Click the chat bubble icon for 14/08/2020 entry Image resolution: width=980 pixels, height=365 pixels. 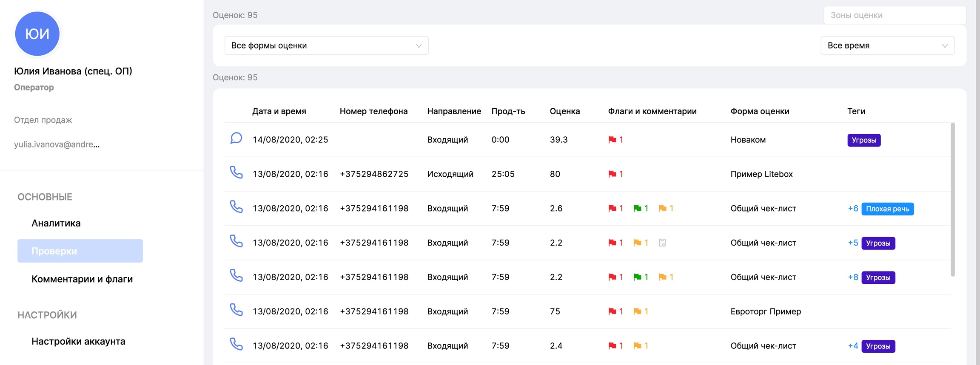(x=236, y=139)
